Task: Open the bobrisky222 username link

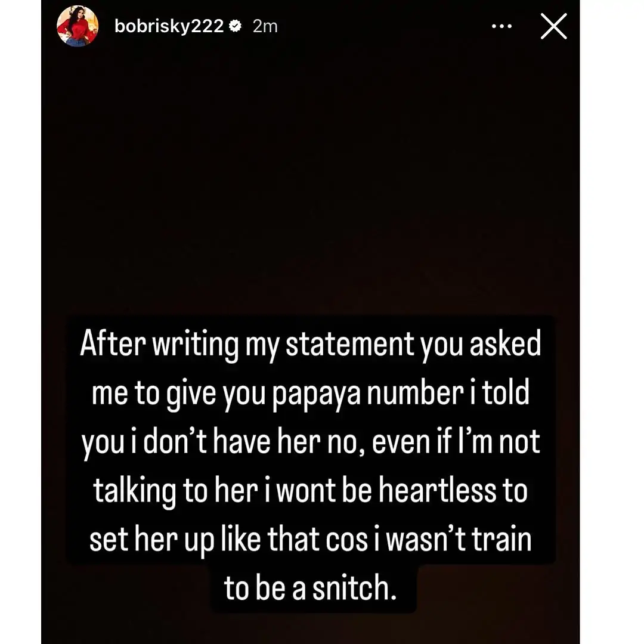Action: coord(169,26)
